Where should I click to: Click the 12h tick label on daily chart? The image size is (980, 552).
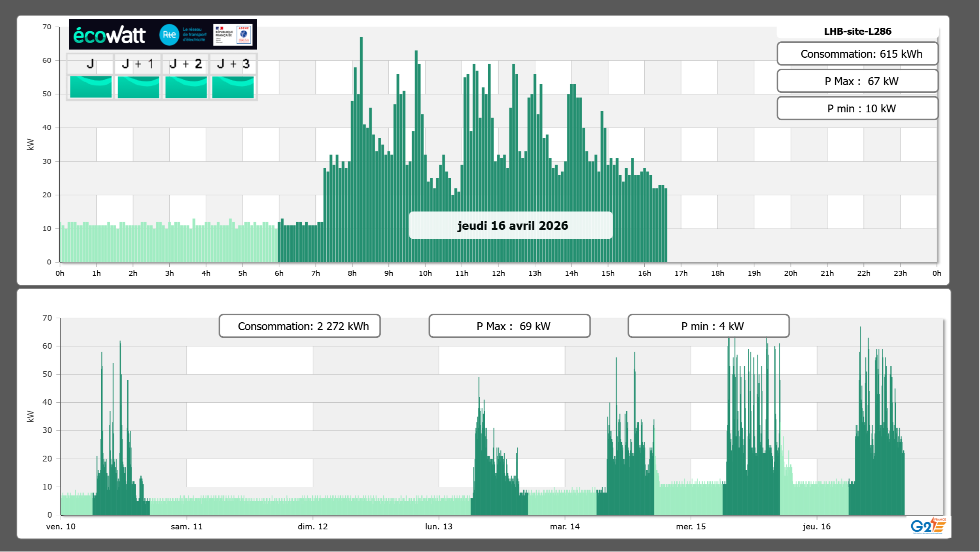(498, 273)
